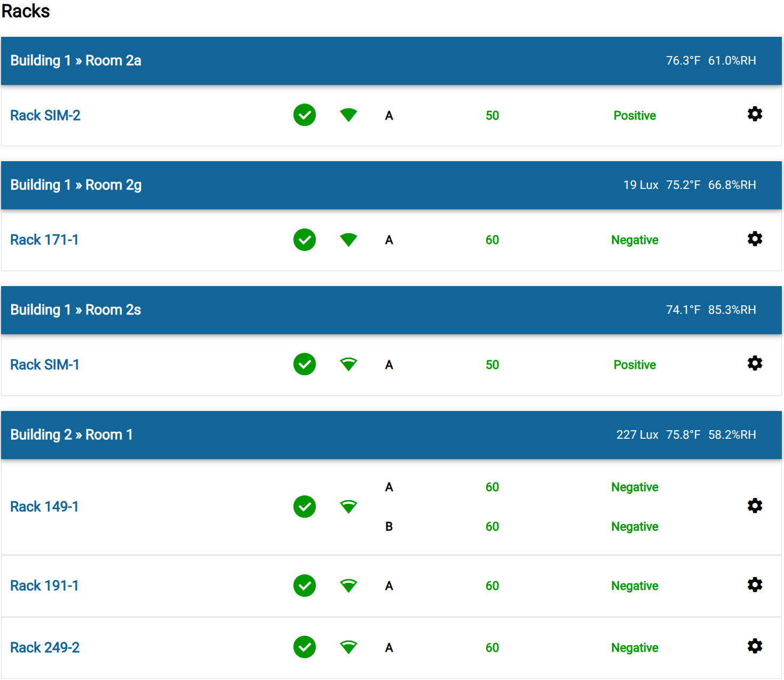The width and height of the screenshot is (784, 680).
Task: Click the 75.8°F temperature reading
Action: (x=683, y=434)
